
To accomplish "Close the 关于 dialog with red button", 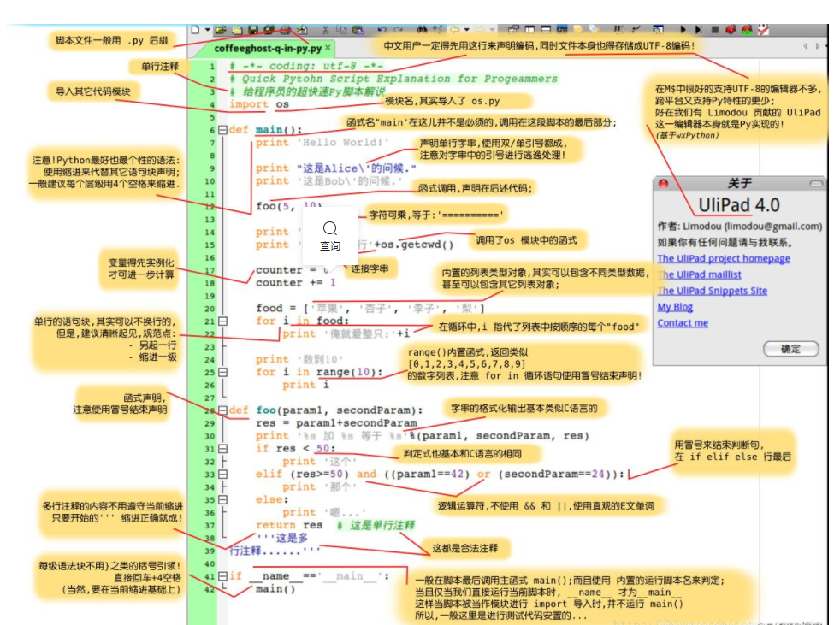I will (663, 184).
